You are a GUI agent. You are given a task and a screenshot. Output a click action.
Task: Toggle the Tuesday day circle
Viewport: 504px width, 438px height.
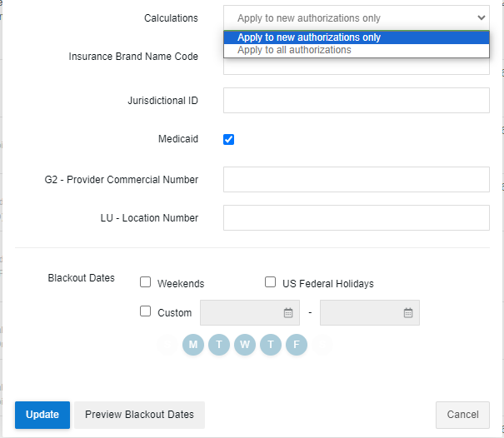click(x=219, y=345)
